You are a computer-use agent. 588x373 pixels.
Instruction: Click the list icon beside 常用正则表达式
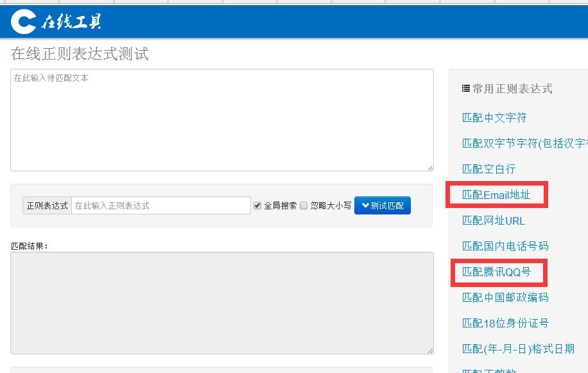pos(465,89)
